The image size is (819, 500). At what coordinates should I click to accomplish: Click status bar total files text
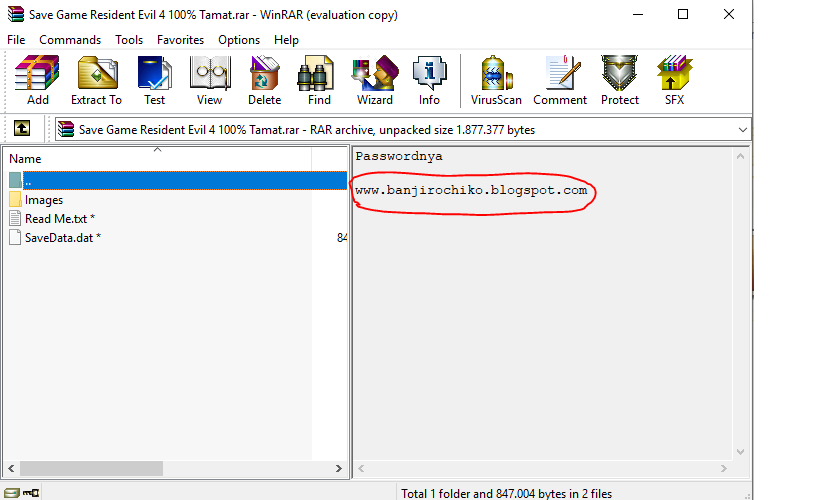(506, 493)
